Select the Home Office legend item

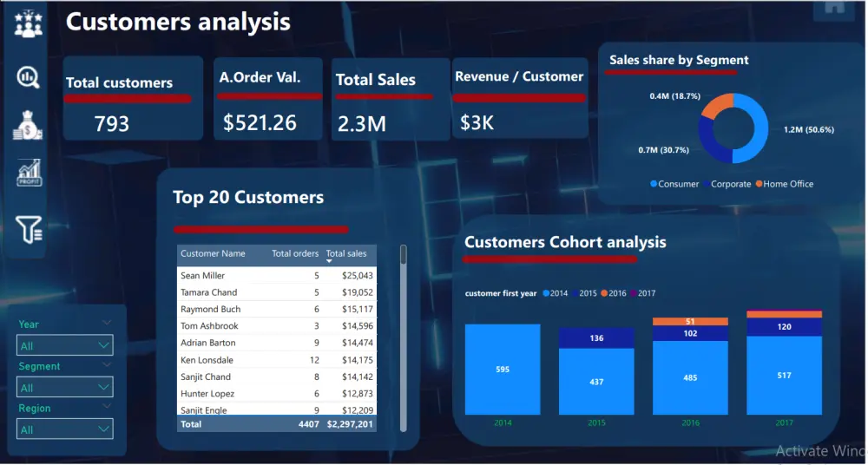click(785, 184)
